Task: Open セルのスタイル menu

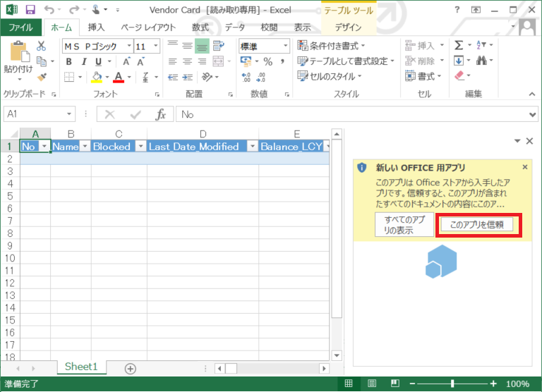Action: (330, 76)
